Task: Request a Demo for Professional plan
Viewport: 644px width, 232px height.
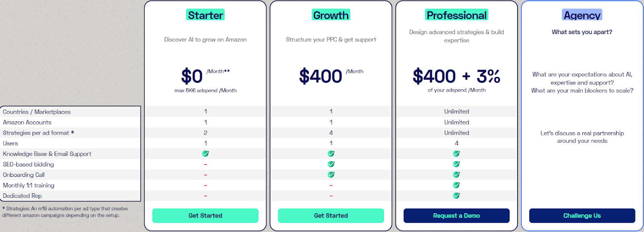Action: (456, 216)
